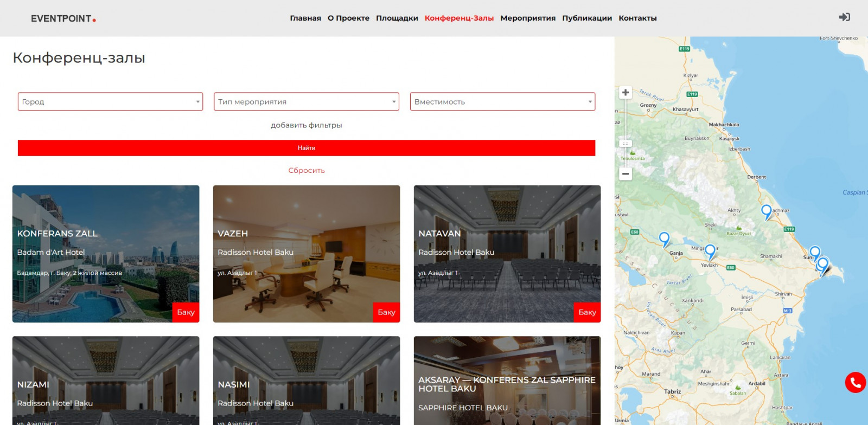Click 'SAPPHIRE HOTEL BAKU' subtitle text
This screenshot has width=868, height=425.
[x=463, y=408]
